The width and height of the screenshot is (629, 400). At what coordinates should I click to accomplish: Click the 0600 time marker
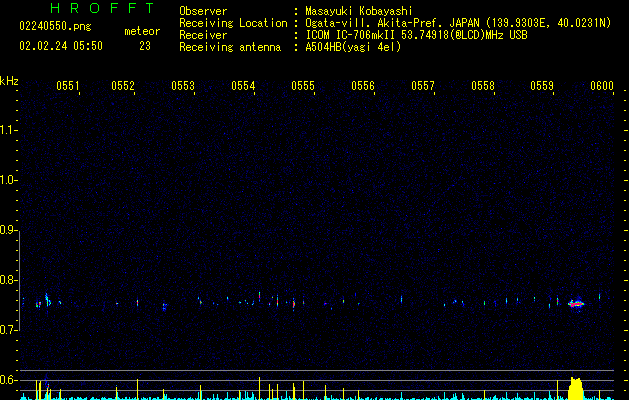(602, 86)
